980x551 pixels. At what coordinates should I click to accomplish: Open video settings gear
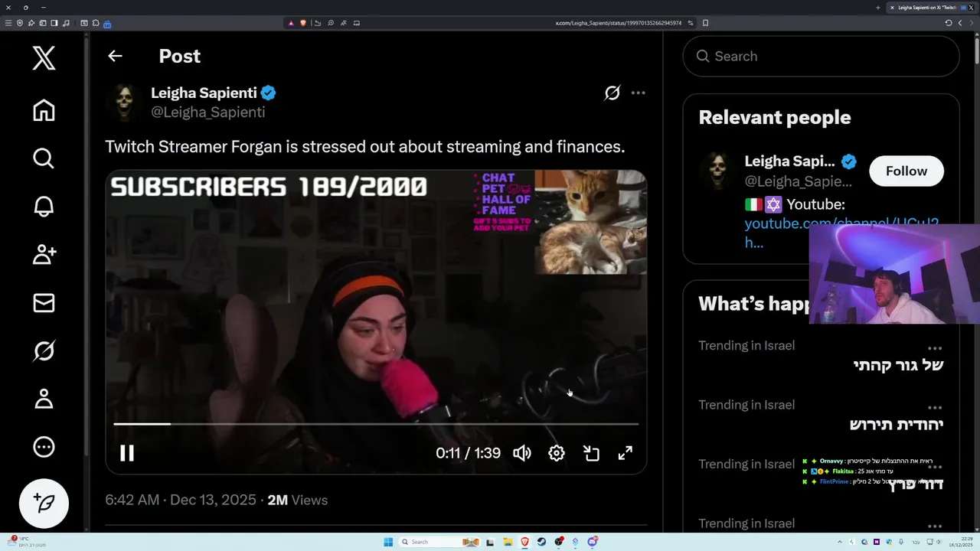[557, 453]
